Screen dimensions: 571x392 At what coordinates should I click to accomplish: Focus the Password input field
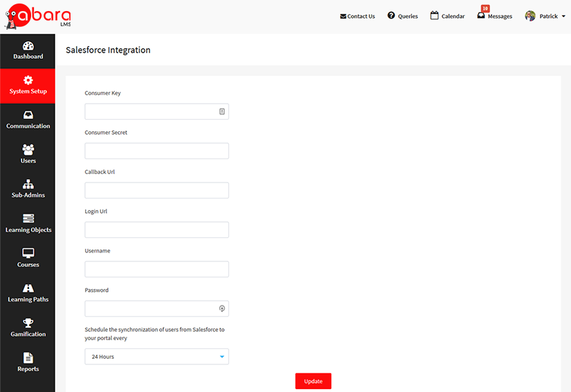157,308
